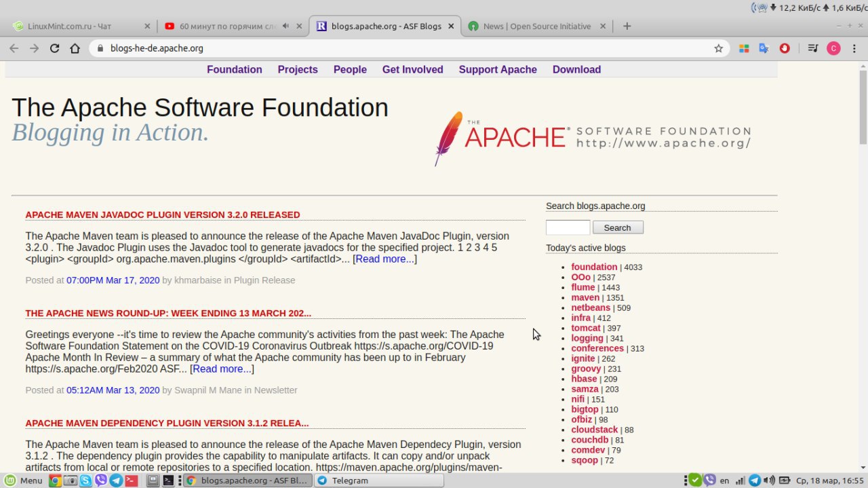868x488 pixels.
Task: Click the Apache feather logo
Action: pyautogui.click(x=449, y=138)
